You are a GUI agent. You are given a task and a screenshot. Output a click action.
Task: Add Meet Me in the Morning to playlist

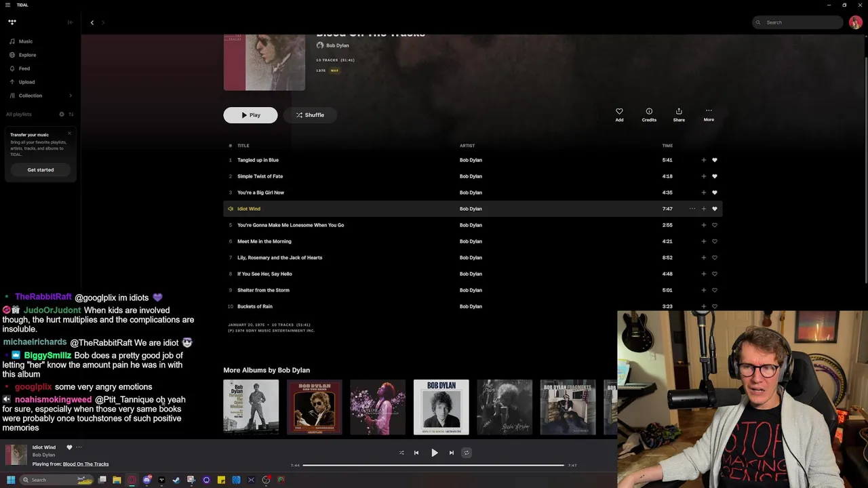(x=703, y=241)
